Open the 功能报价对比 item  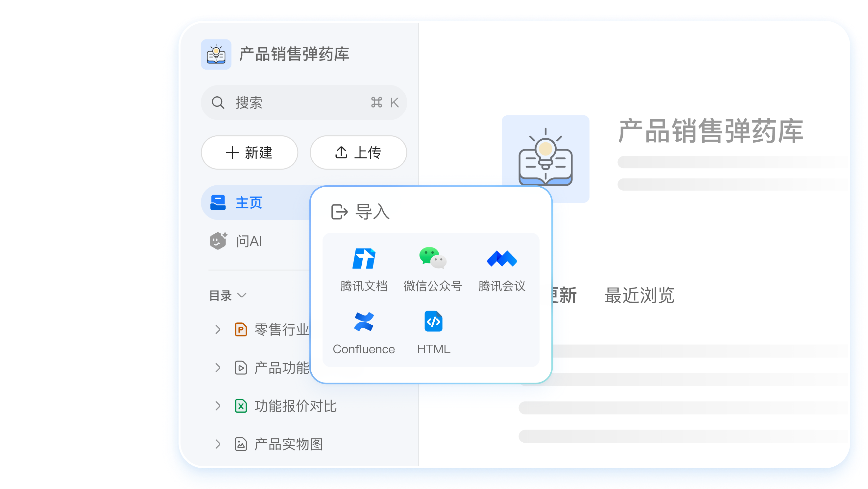click(x=296, y=406)
